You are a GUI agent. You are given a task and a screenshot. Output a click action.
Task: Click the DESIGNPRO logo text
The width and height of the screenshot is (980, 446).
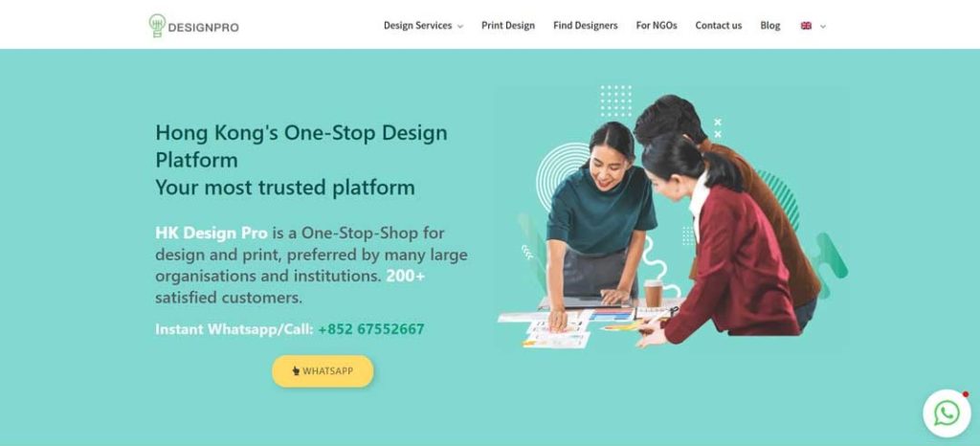point(203,28)
